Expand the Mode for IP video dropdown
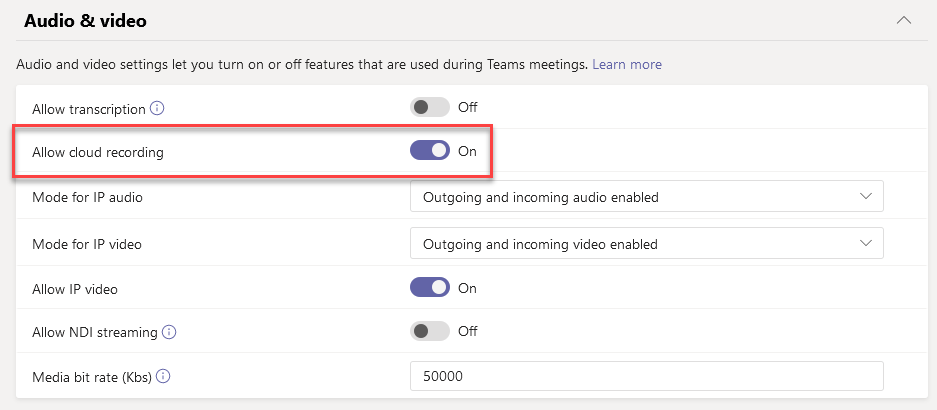This screenshot has height=410, width=937. (x=646, y=243)
